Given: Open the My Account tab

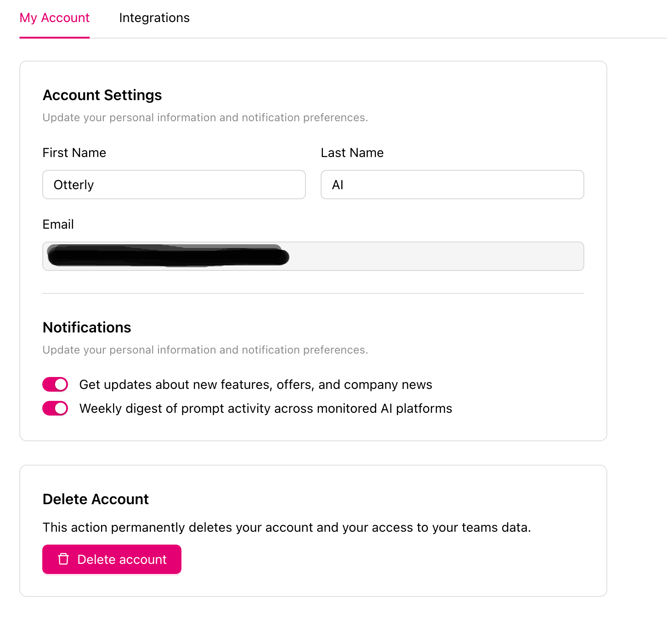Looking at the screenshot, I should tap(54, 18).
